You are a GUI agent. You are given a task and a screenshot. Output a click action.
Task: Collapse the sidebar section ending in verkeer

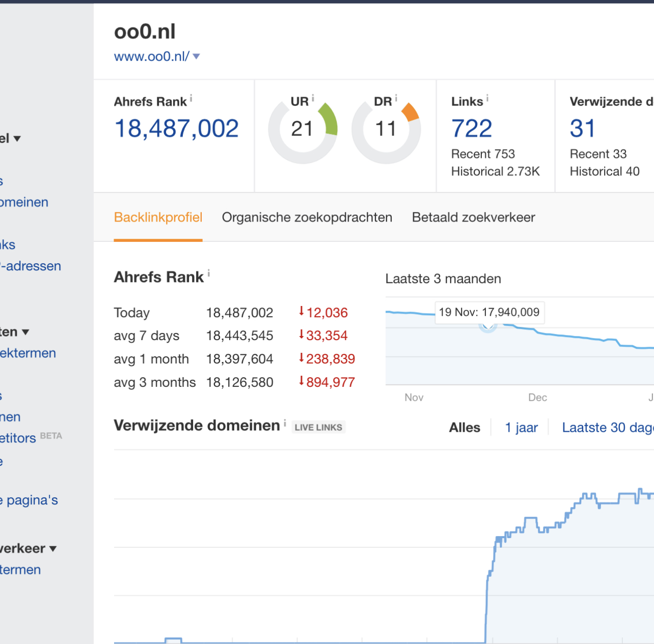pos(28,548)
